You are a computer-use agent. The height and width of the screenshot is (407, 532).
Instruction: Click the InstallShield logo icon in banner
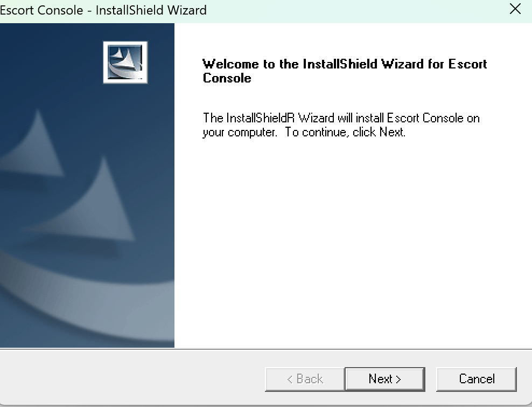click(x=125, y=62)
